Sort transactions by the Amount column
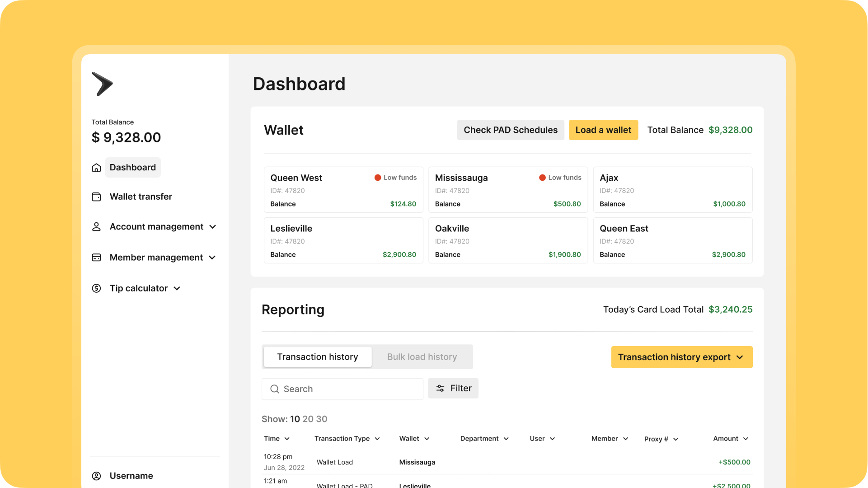This screenshot has height=488, width=868. 730,438
